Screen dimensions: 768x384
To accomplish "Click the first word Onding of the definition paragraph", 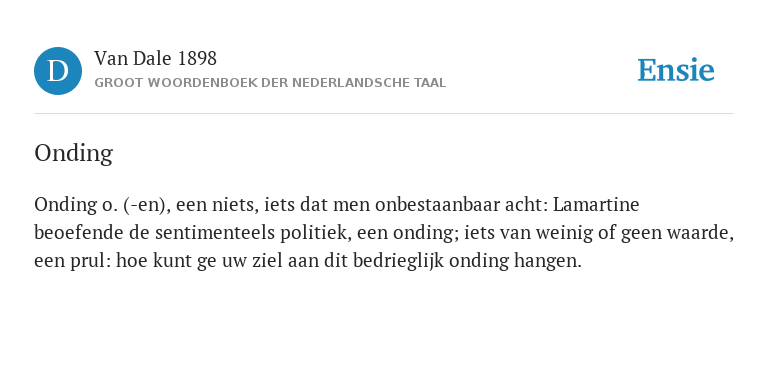I will point(64,205).
